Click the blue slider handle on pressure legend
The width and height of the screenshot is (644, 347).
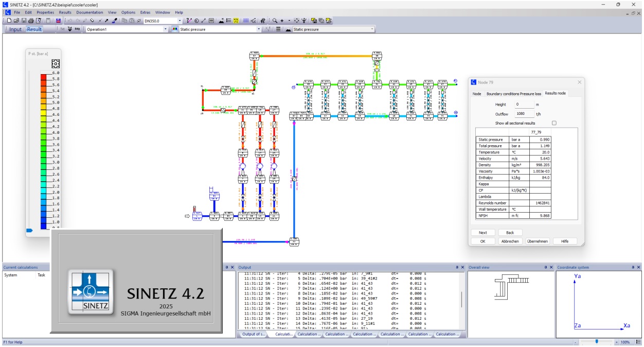pos(29,230)
